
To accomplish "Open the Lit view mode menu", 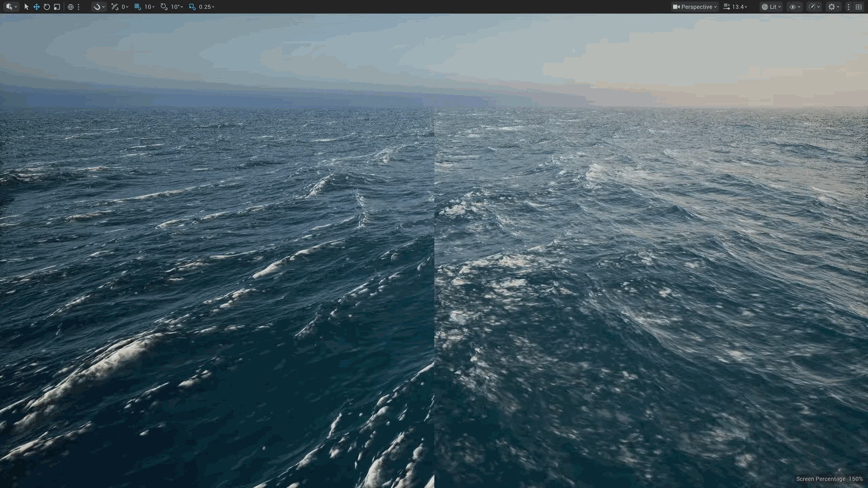I will [771, 7].
